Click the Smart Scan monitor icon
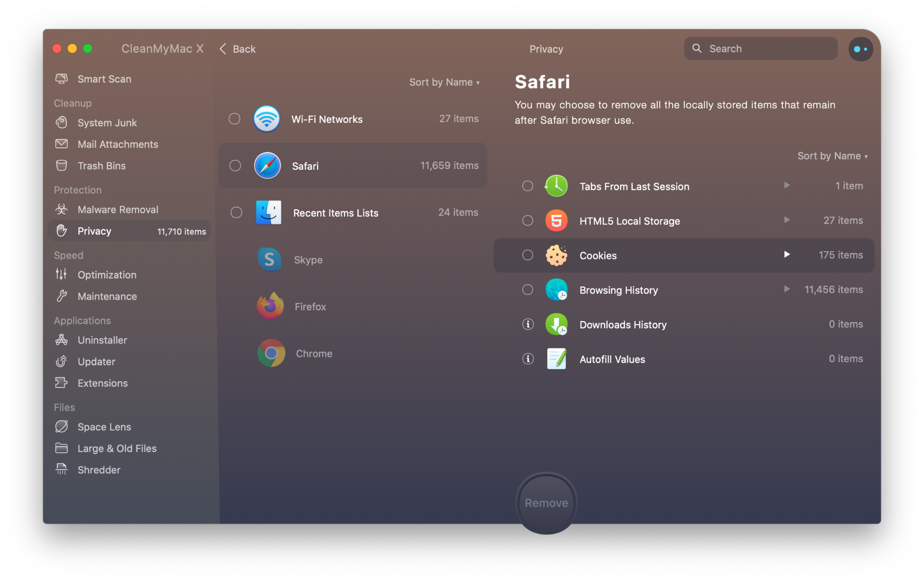The height and width of the screenshot is (581, 924). click(x=61, y=79)
